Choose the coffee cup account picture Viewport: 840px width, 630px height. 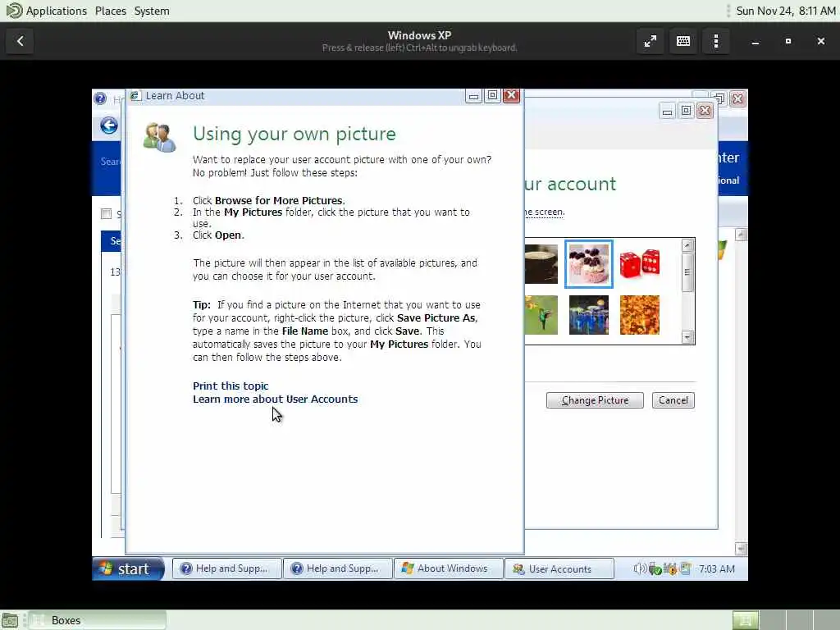coord(541,264)
